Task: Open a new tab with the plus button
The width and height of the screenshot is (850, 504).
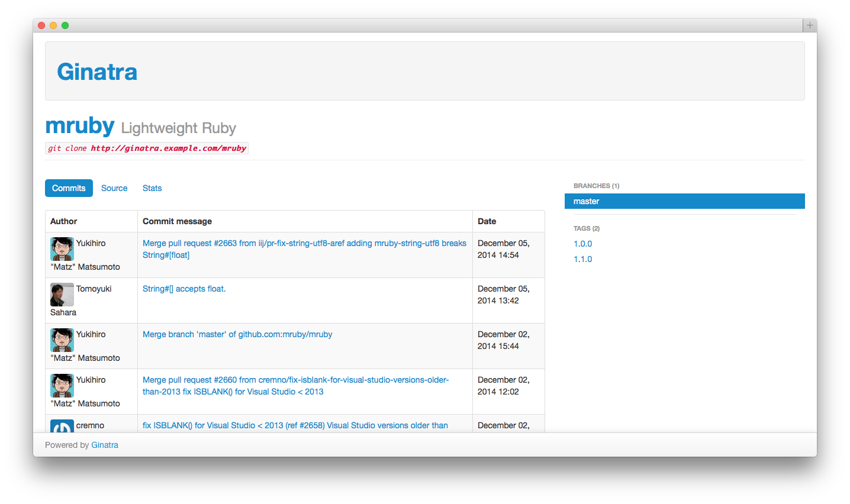Action: tap(810, 25)
